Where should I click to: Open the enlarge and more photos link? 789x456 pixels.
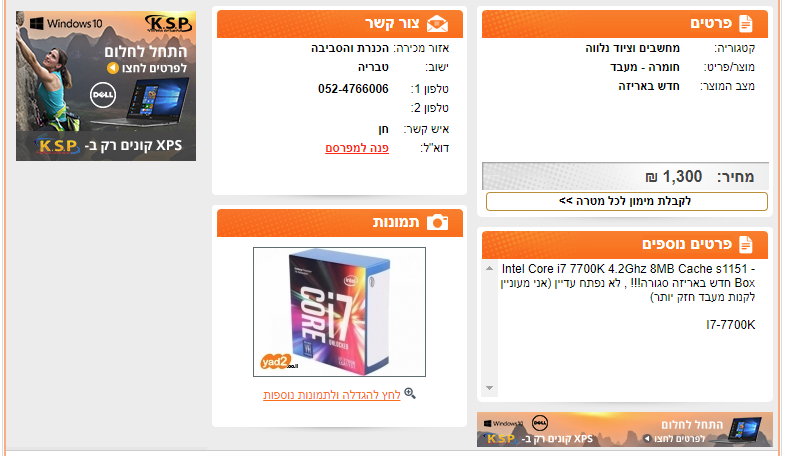pyautogui.click(x=332, y=395)
